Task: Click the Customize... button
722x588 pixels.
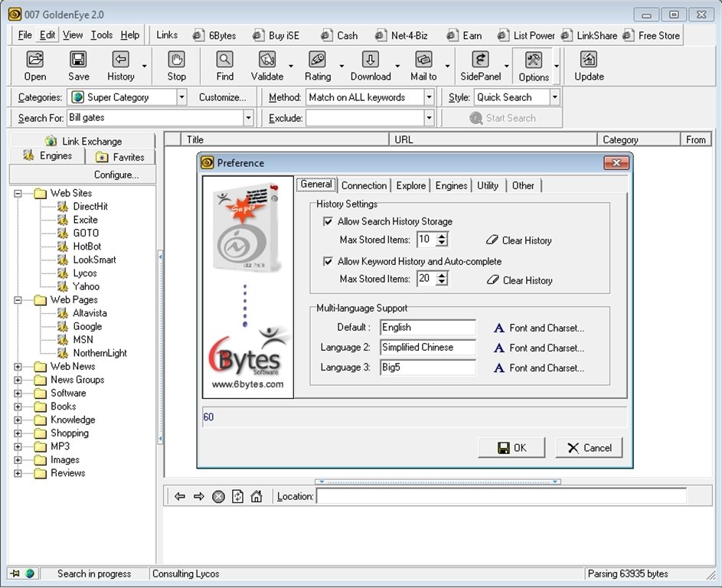Action: click(x=222, y=97)
